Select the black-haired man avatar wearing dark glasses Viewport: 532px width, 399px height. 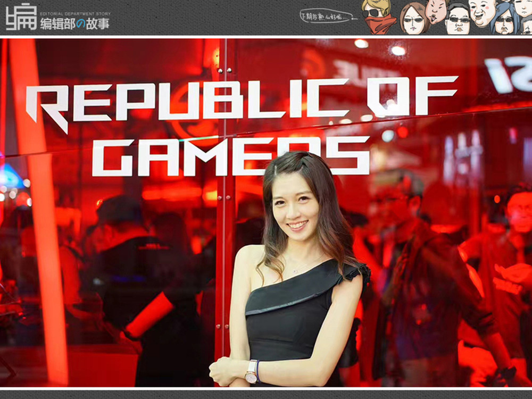(458, 19)
